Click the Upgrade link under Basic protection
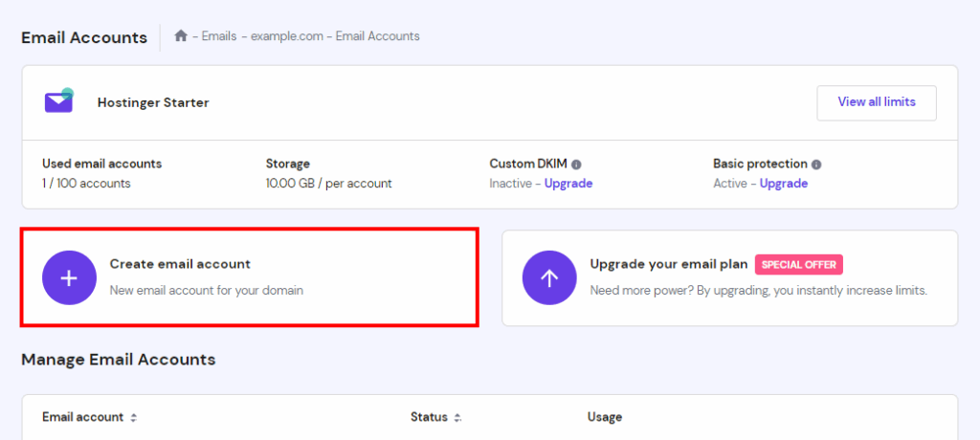The image size is (980, 440). [x=784, y=184]
